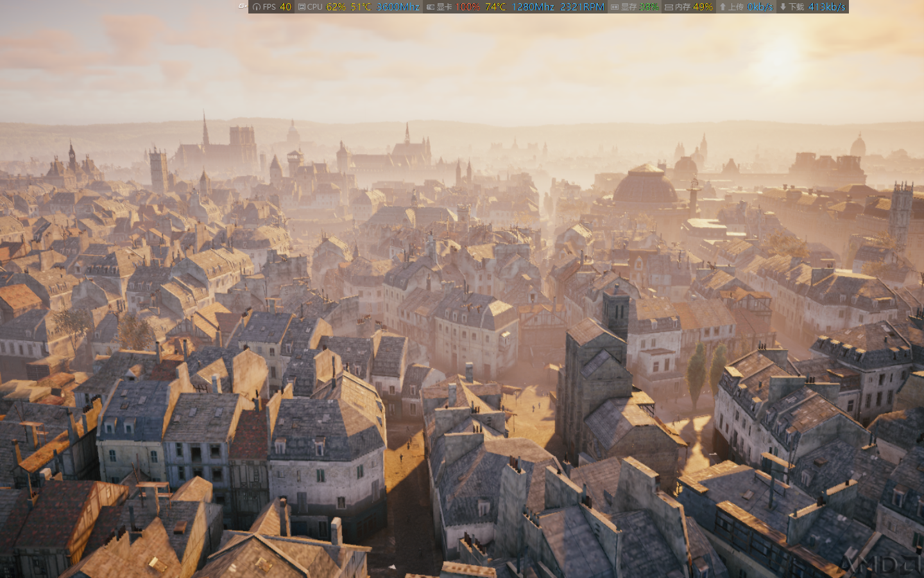Click the CPU clock value 3600Mhz

tap(398, 7)
